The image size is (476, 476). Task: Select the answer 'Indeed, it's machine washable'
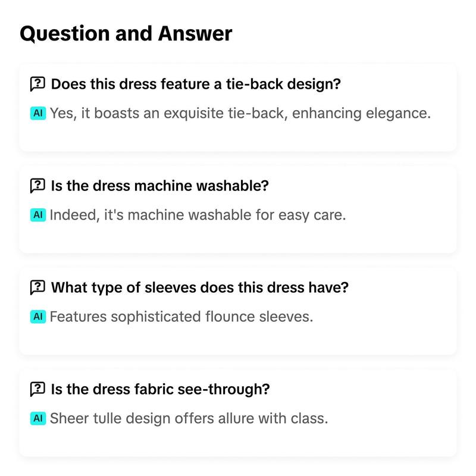coord(198,215)
